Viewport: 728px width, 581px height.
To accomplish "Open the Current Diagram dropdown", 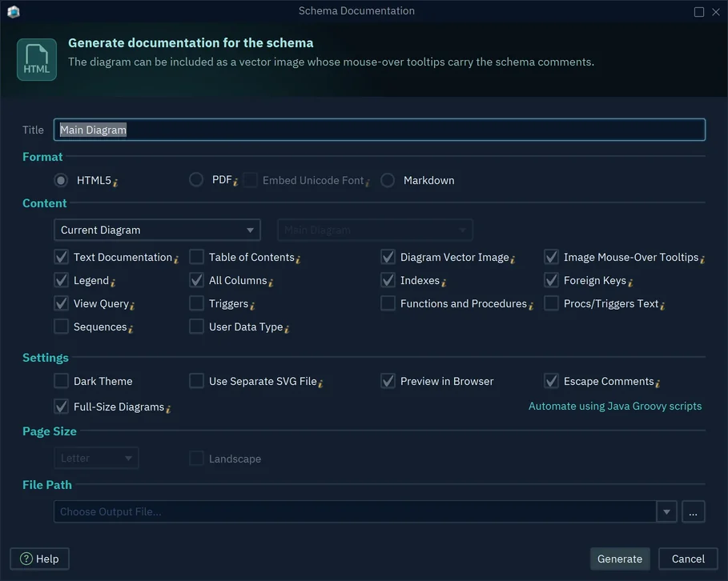I will tap(158, 230).
